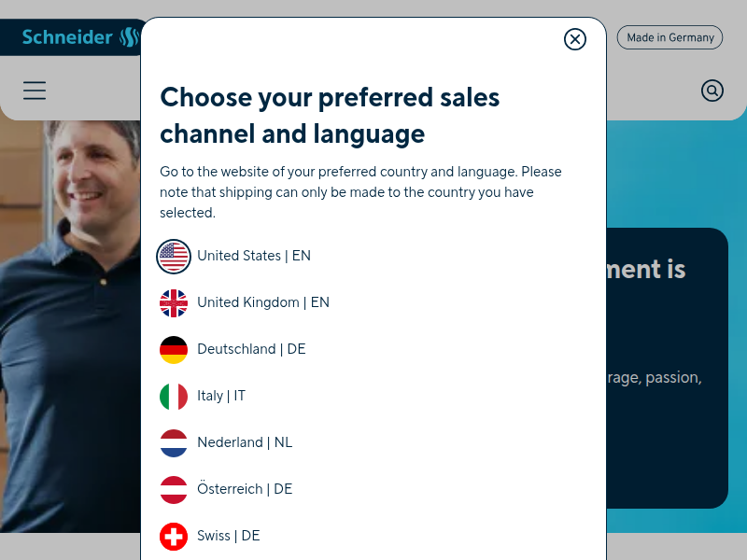Image resolution: width=747 pixels, height=560 pixels.
Task: Select United Kingdom | EN
Action: pyautogui.click(x=263, y=302)
